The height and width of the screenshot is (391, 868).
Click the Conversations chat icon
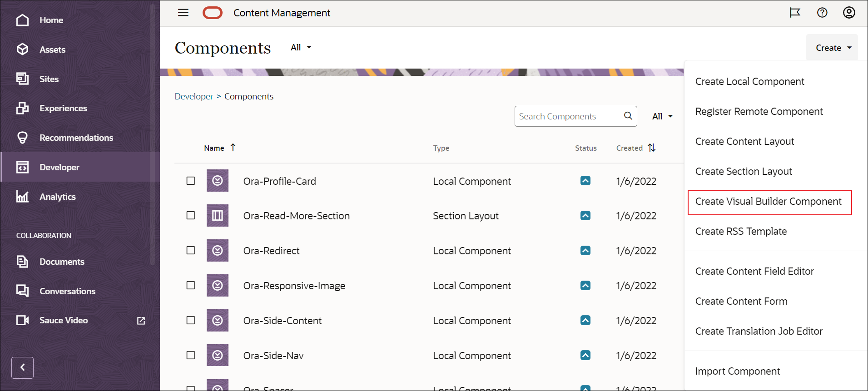[23, 291]
